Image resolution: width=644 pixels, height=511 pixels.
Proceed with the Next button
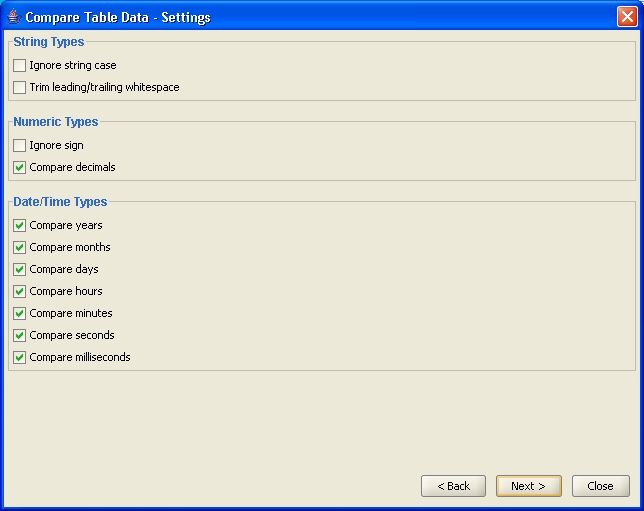[529, 486]
